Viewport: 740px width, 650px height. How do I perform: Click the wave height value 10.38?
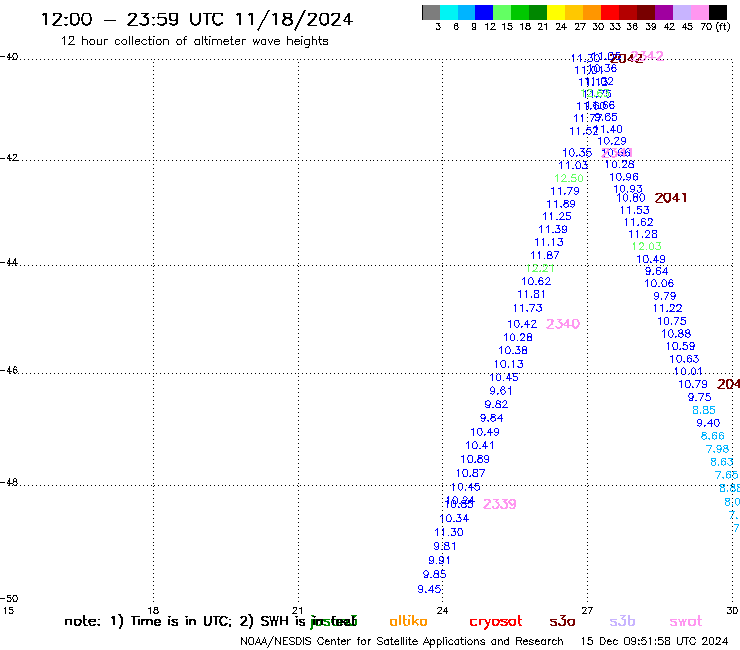(x=513, y=350)
